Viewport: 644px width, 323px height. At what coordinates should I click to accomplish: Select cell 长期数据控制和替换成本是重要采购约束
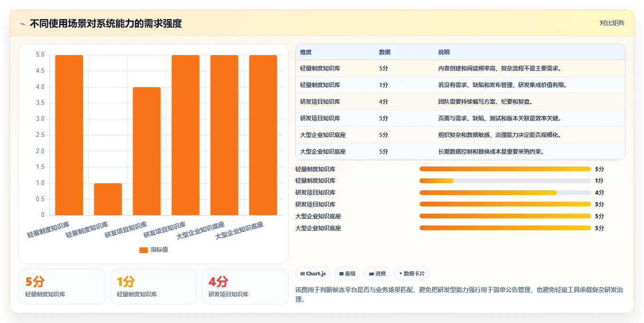491,151
